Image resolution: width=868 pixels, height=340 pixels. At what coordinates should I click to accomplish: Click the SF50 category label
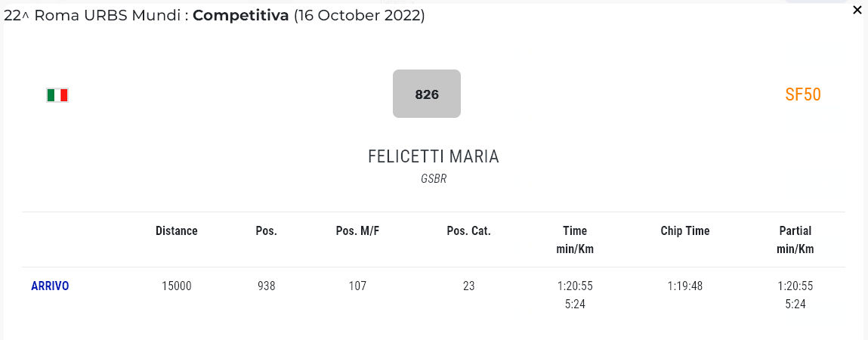click(802, 94)
